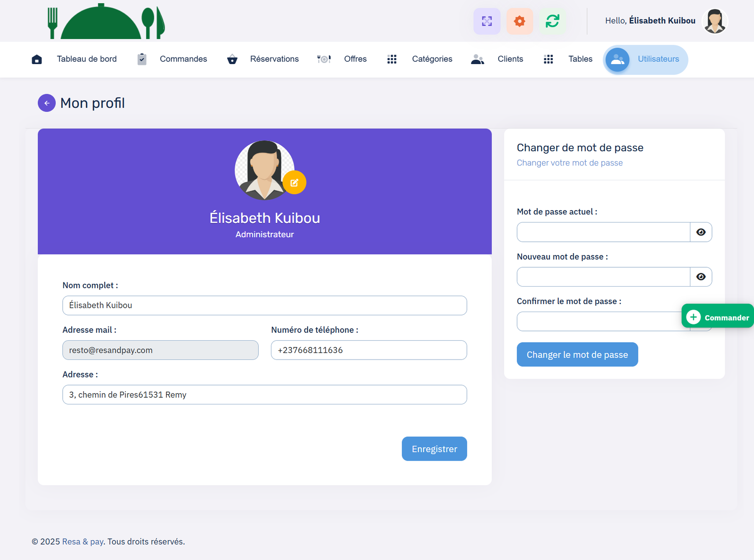Screen dimensions: 754x560
Task: Go to the Clients section
Action: [510, 59]
